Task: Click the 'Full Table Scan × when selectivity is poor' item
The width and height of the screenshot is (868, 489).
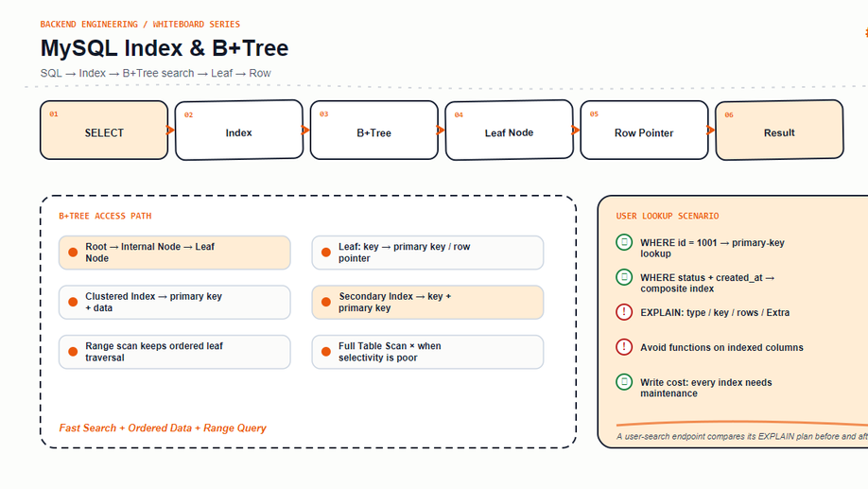Action: [427, 352]
